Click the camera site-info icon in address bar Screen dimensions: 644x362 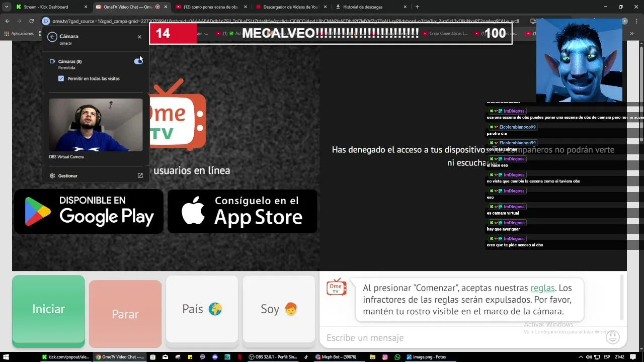click(46, 21)
